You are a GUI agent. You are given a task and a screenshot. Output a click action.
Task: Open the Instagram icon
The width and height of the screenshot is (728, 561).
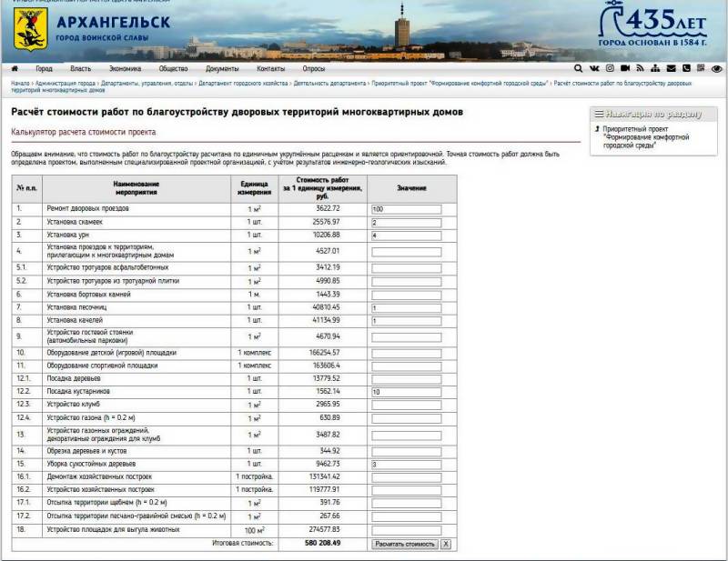[x=610, y=68]
